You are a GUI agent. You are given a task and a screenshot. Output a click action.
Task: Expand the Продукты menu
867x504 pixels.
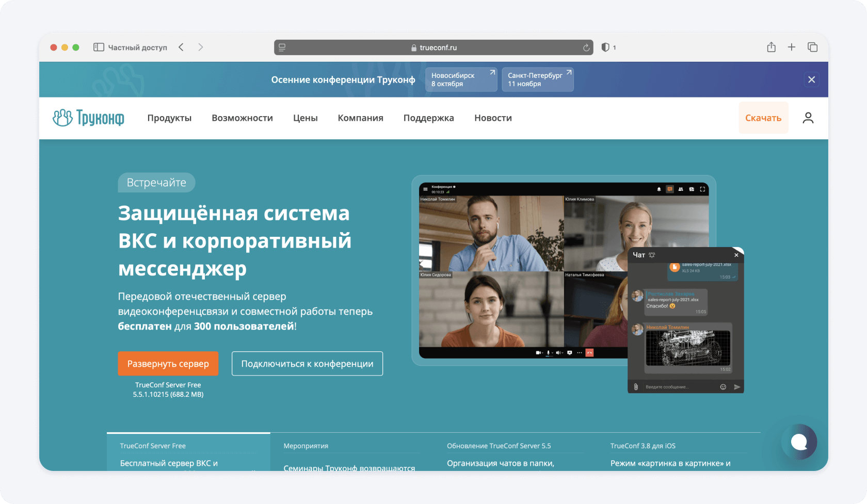[169, 118]
